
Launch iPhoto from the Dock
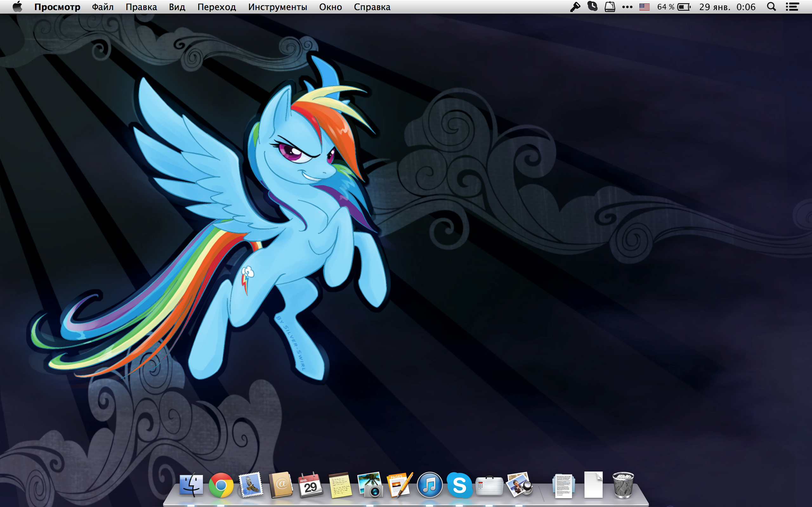click(x=370, y=485)
